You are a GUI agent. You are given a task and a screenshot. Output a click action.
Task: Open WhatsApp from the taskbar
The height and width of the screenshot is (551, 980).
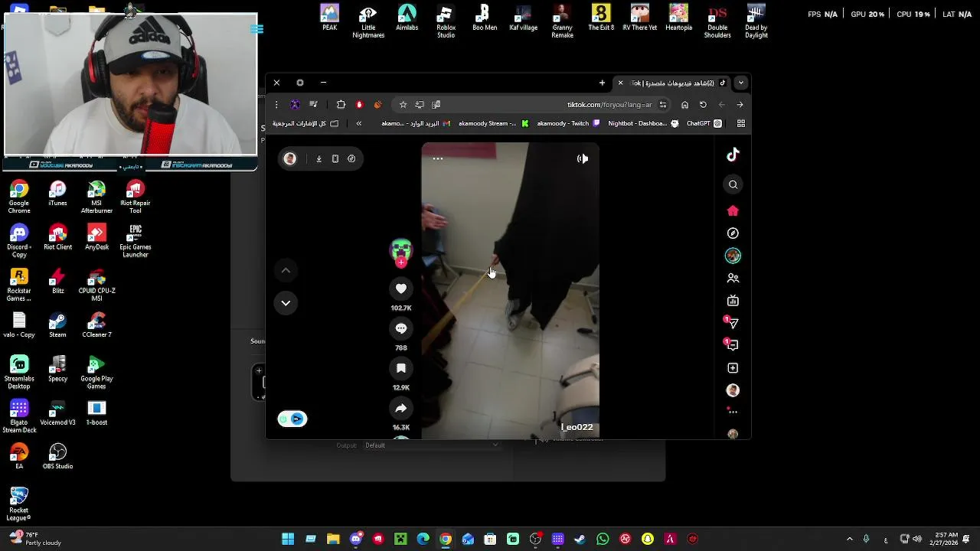point(603,540)
